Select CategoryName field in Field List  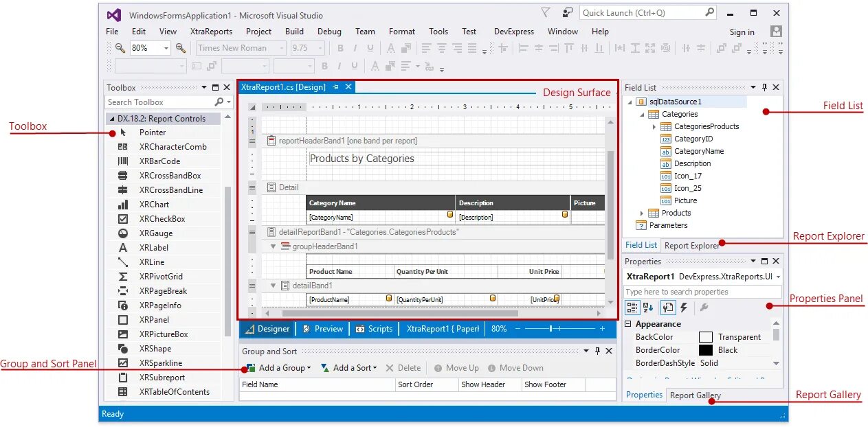coord(699,151)
